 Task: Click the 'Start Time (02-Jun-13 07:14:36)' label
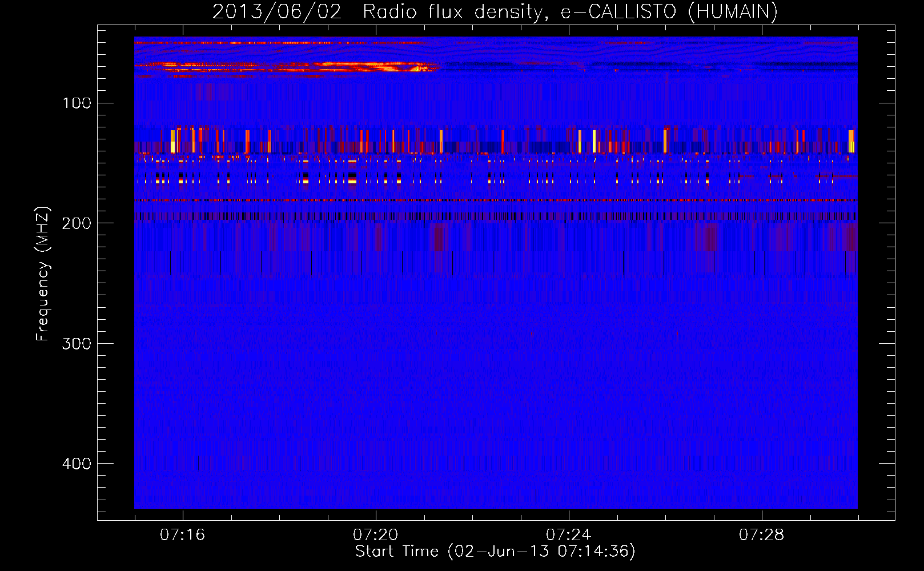[x=495, y=552]
